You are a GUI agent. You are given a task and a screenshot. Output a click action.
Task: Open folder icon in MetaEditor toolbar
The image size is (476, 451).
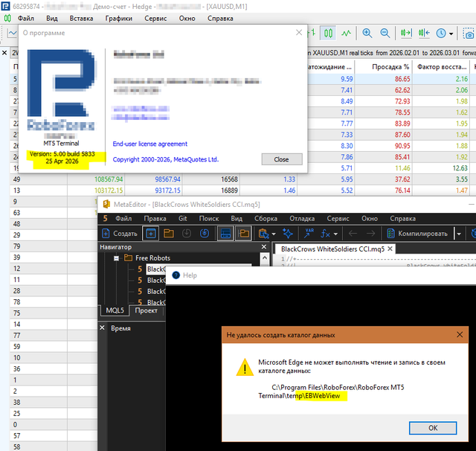168,233
